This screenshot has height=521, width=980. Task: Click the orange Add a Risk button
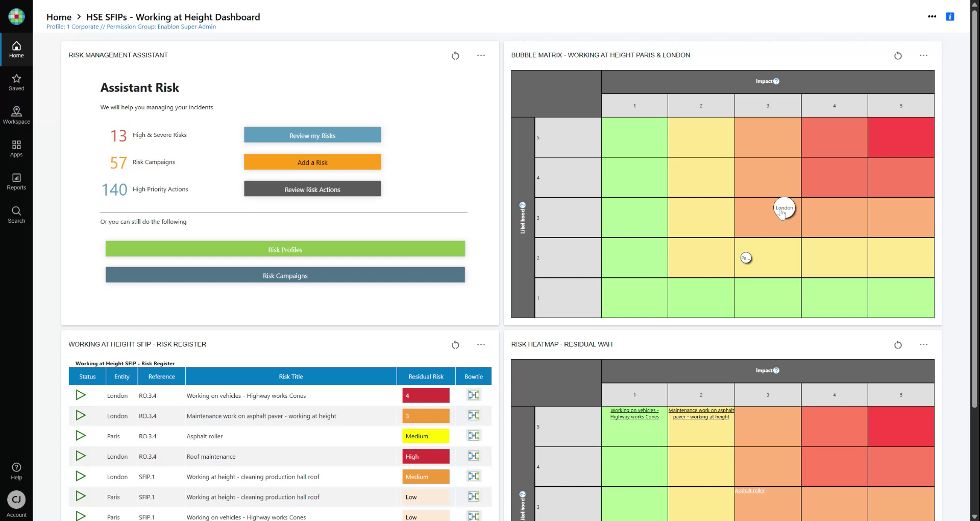tap(312, 162)
